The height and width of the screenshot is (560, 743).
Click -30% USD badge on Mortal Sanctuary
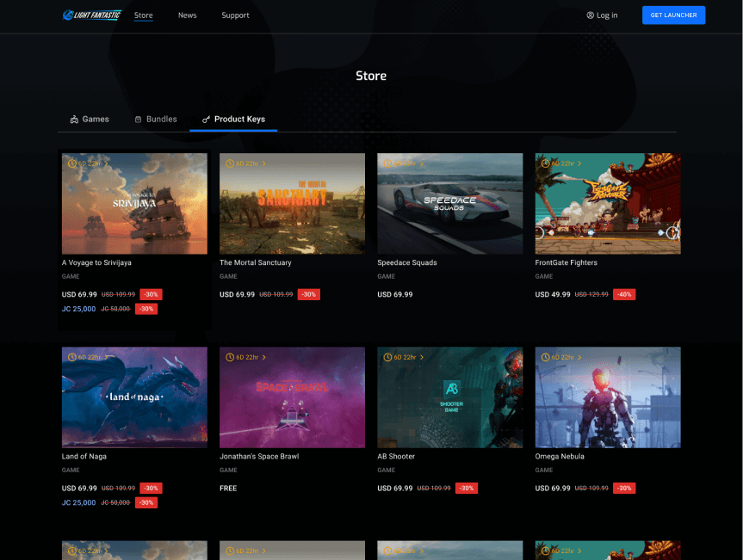tap(308, 294)
